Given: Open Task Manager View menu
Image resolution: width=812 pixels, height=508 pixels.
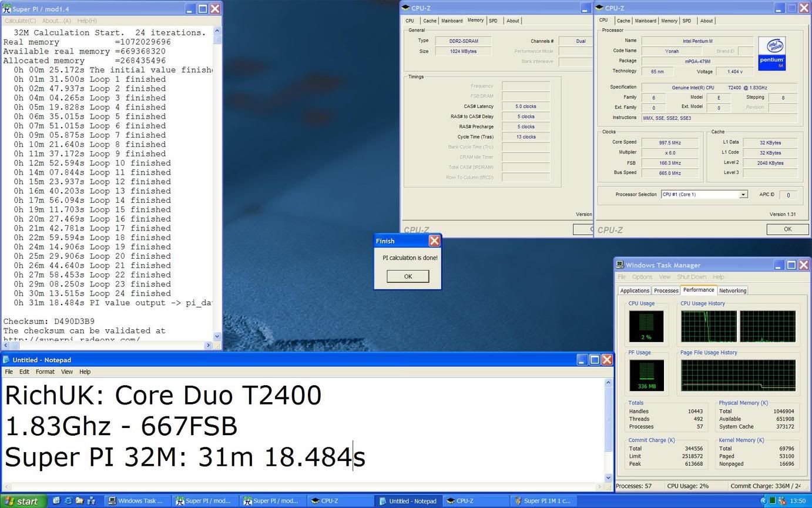Looking at the screenshot, I should (x=665, y=277).
